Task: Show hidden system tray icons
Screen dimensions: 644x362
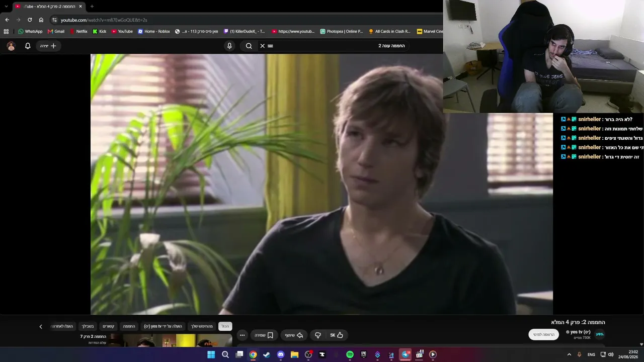Action: pyautogui.click(x=569, y=354)
